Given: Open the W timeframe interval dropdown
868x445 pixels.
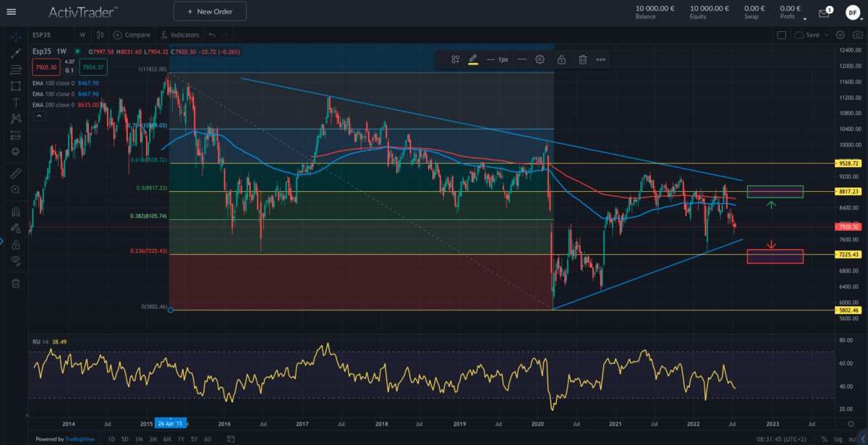Looking at the screenshot, I should [82, 35].
